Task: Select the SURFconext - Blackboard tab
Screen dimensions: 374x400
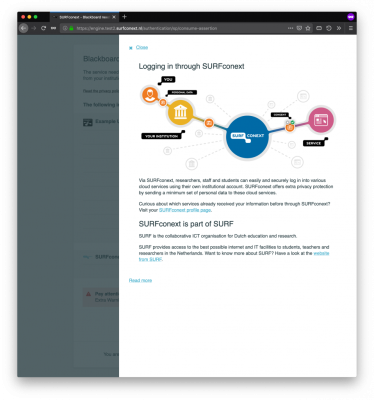Action: click(x=84, y=17)
